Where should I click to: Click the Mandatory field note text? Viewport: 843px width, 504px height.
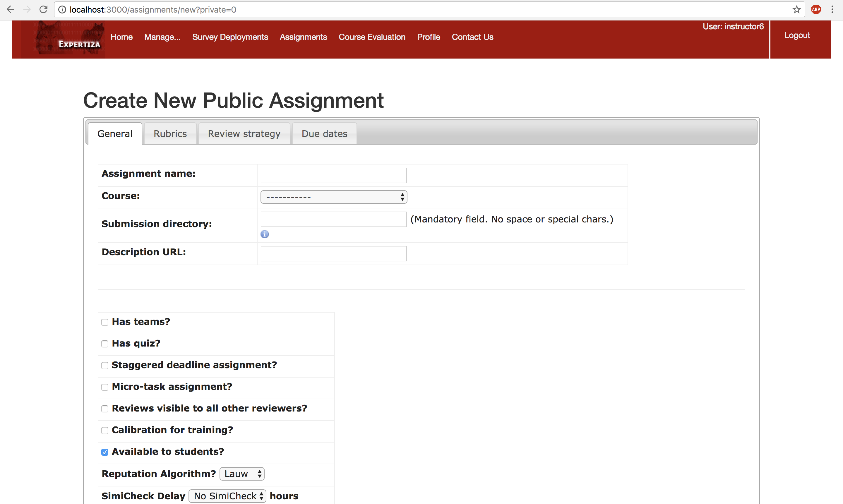[x=512, y=220]
